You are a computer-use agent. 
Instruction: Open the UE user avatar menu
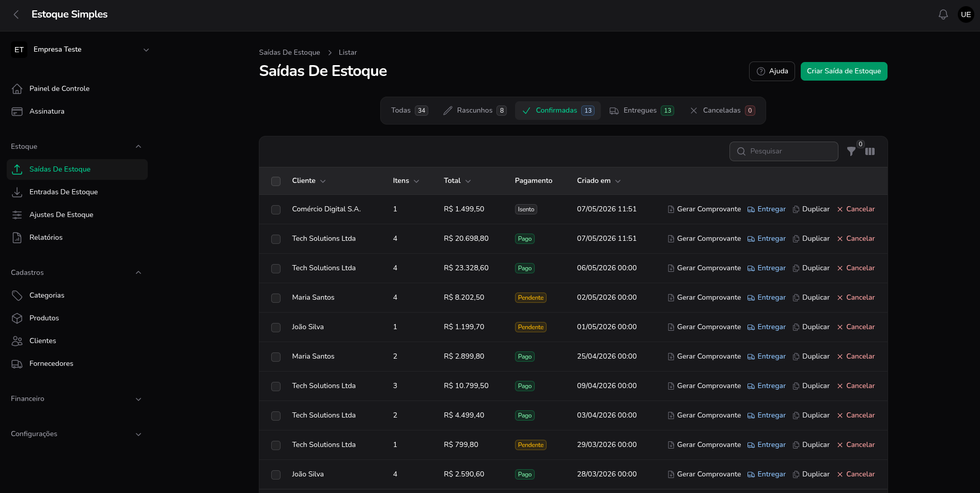pos(966,14)
